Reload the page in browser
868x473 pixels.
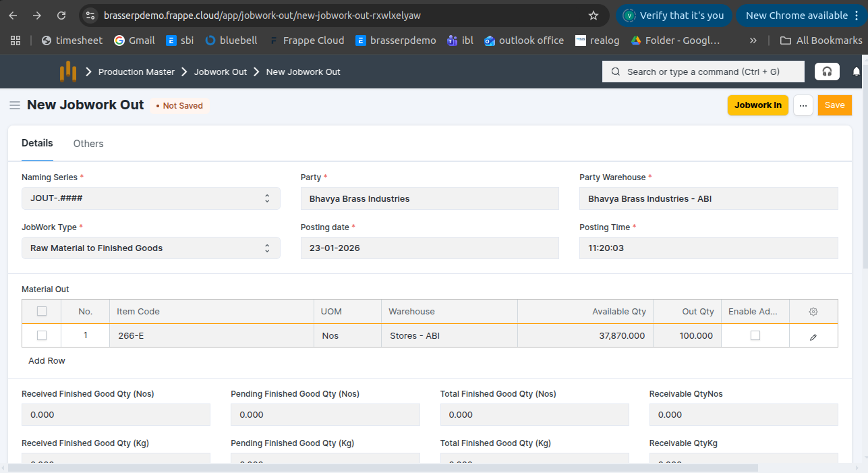[x=61, y=16]
